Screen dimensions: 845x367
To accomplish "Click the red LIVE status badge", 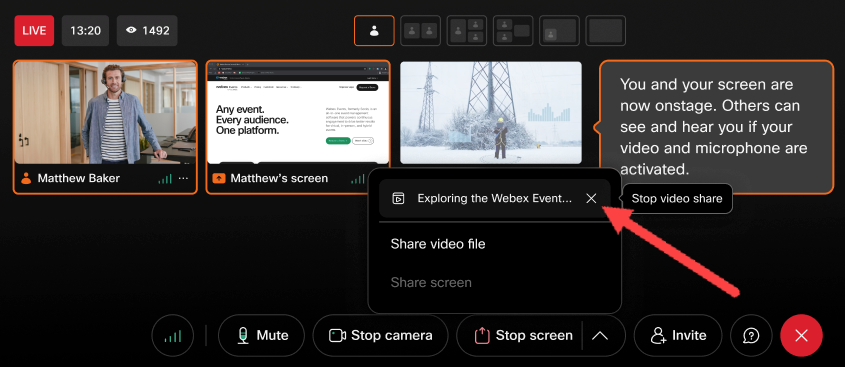I will (34, 31).
